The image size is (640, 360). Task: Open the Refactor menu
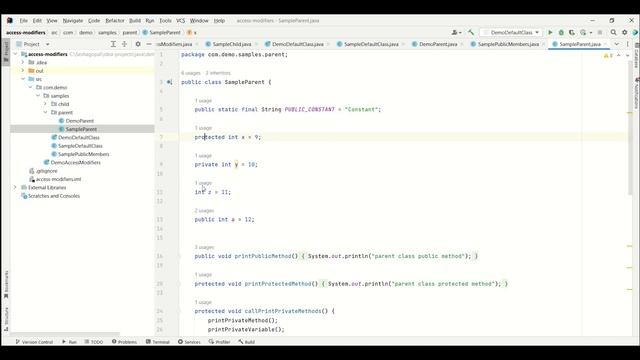pyautogui.click(x=115, y=20)
